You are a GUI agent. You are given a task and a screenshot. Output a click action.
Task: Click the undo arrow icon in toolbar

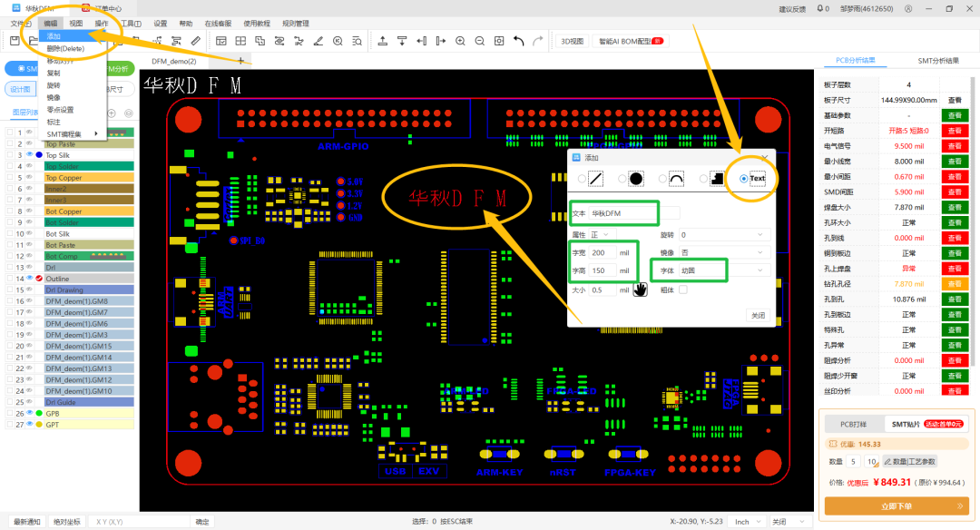point(519,41)
